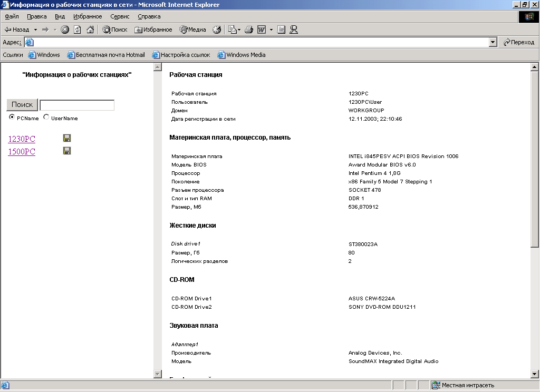Screen dimensions: 540x392
Task: Click down arrow of right pane scrollbar
Action: 535,374
